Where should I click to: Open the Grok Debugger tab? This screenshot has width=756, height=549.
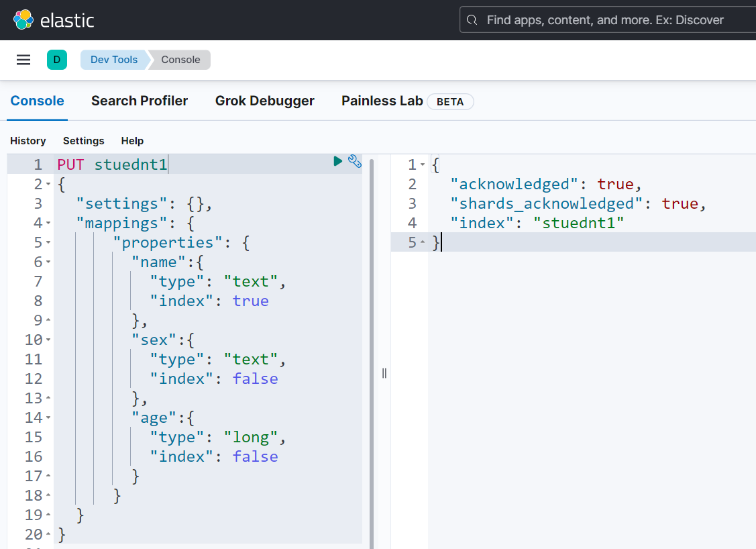264,101
